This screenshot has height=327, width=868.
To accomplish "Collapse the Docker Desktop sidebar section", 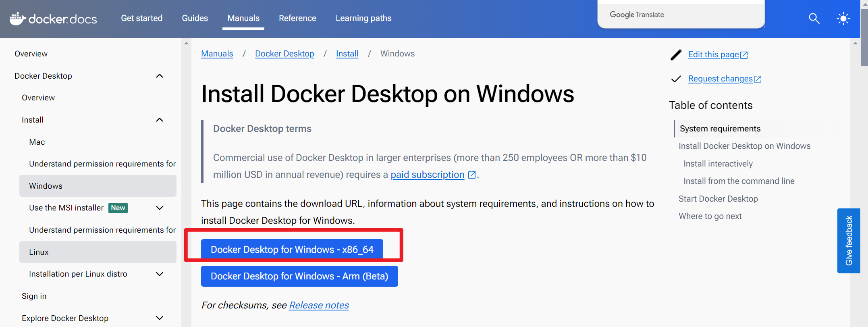I will (x=160, y=76).
